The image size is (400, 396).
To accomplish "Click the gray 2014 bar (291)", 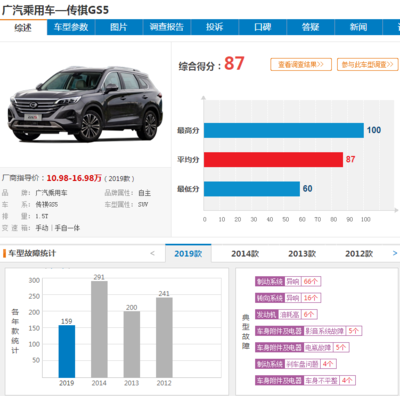I will coord(99,329).
